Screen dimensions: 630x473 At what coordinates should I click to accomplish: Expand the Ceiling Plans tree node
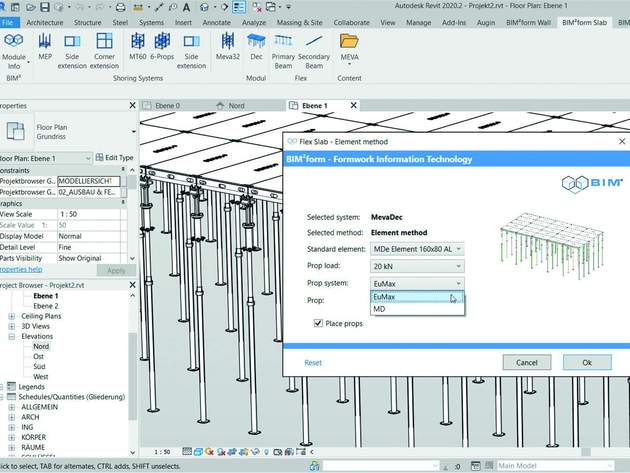click(x=12, y=316)
